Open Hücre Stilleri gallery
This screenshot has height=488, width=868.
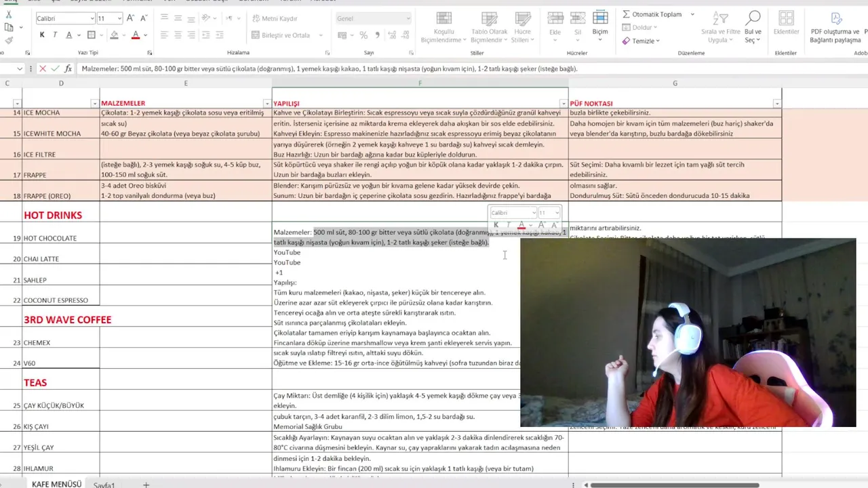[x=522, y=28]
